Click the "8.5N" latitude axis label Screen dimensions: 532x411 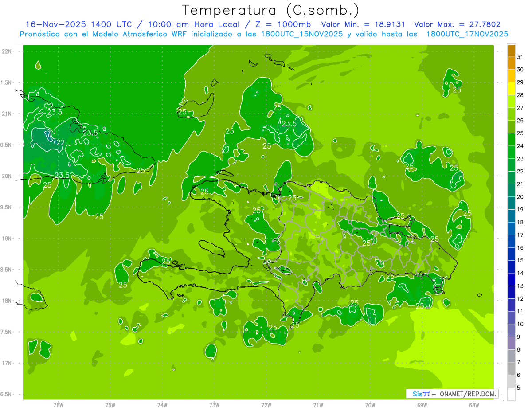(x=7, y=270)
